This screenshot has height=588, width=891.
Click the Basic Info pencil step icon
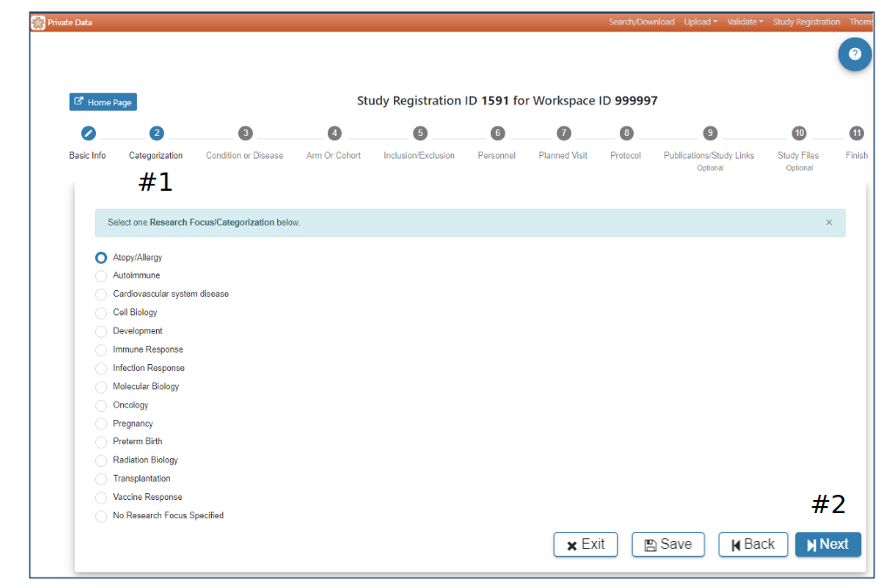tap(88, 133)
